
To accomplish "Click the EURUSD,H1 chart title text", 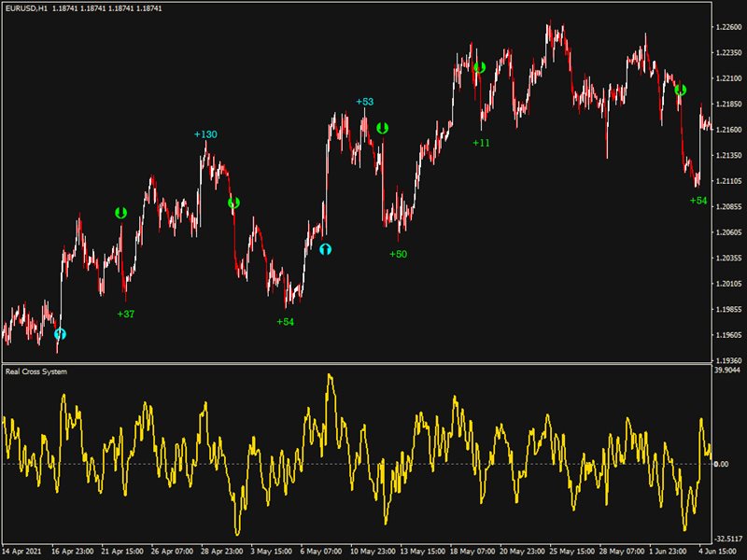I will tap(26, 8).
